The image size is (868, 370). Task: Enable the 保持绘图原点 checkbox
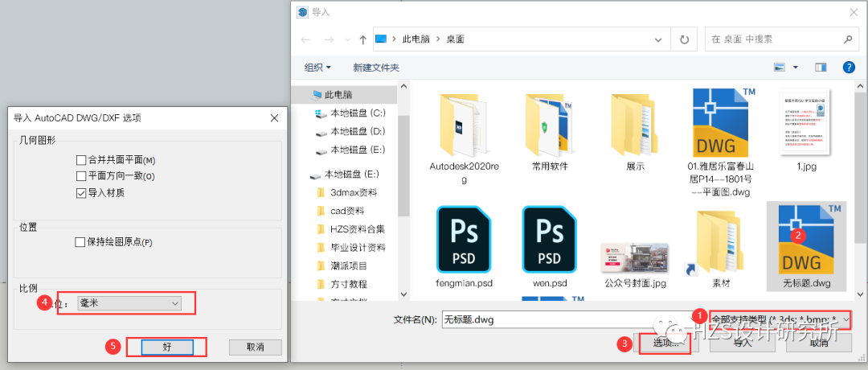coord(80,242)
